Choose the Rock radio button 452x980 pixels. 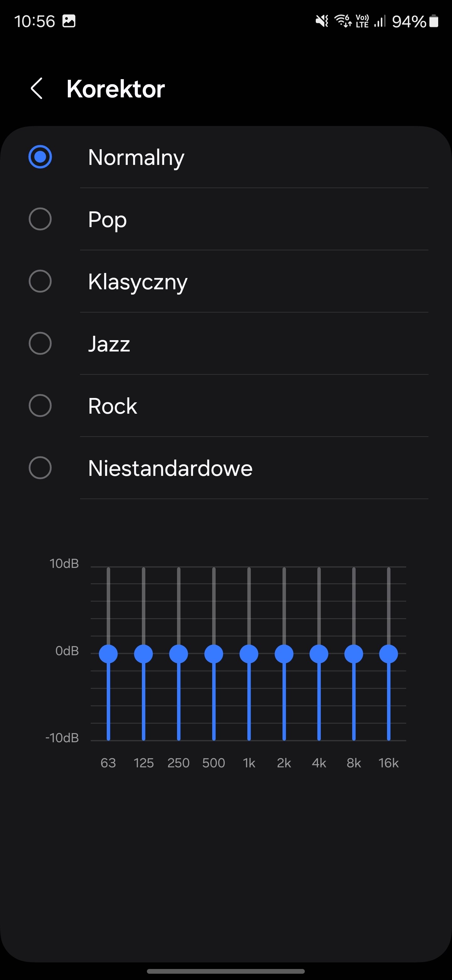coord(40,406)
